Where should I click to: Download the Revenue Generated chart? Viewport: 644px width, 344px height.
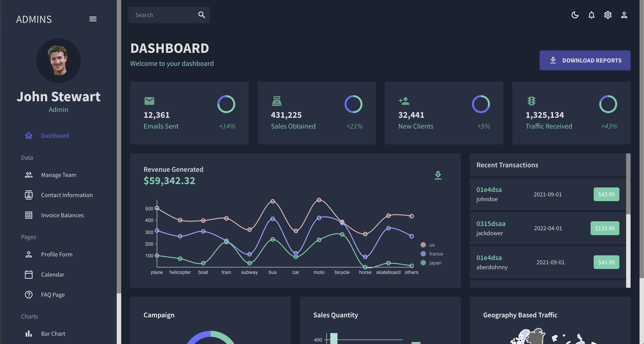438,175
